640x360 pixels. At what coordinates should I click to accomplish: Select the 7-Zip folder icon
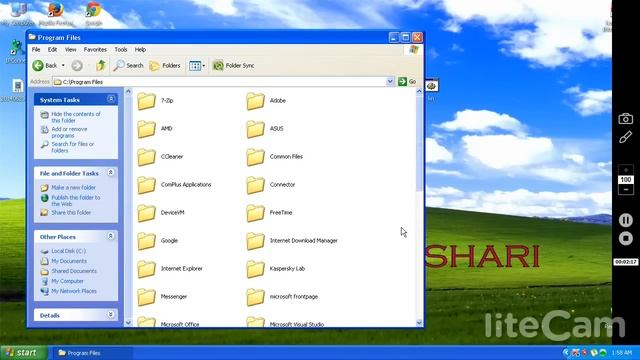coord(147,101)
